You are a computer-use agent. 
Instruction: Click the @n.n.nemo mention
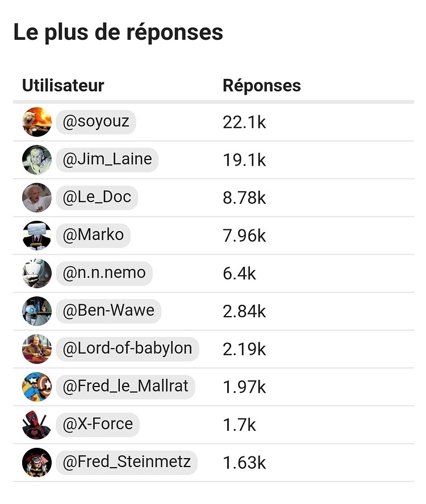[104, 273]
